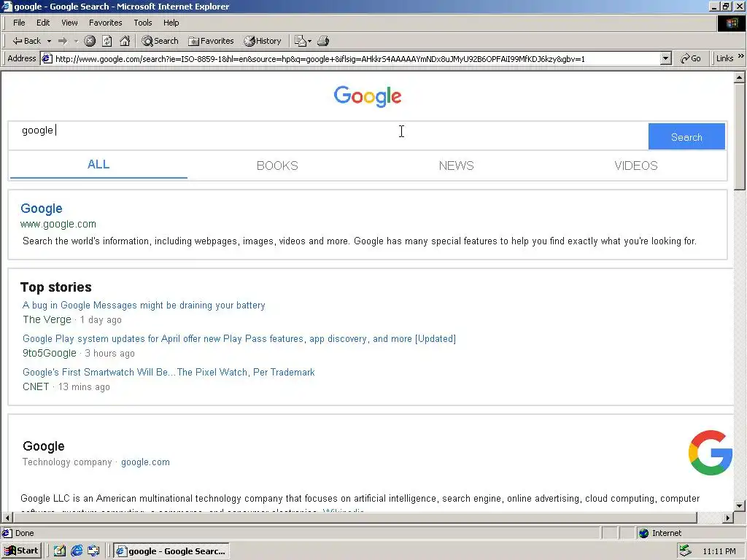Click the horizontal scrollbar left arrow

pos(7,518)
